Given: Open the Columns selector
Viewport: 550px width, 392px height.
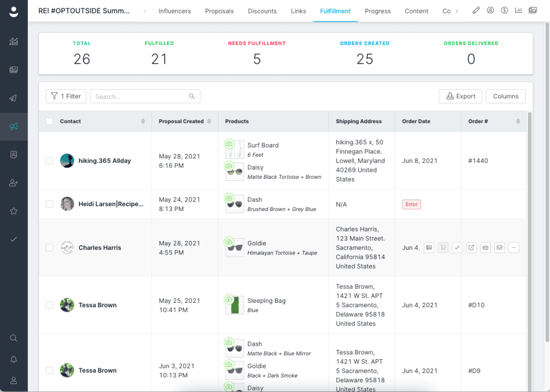Looking at the screenshot, I should coord(506,97).
